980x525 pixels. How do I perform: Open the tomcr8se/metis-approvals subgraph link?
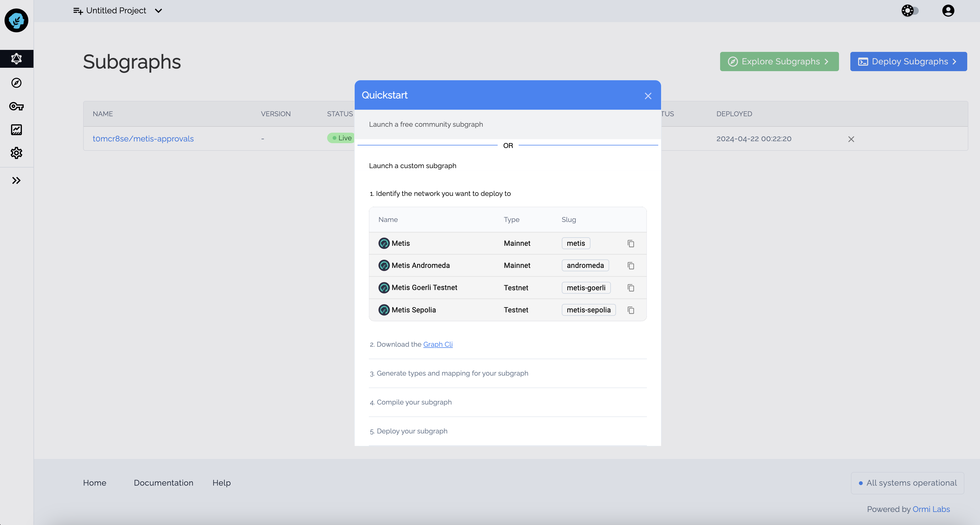tap(143, 139)
